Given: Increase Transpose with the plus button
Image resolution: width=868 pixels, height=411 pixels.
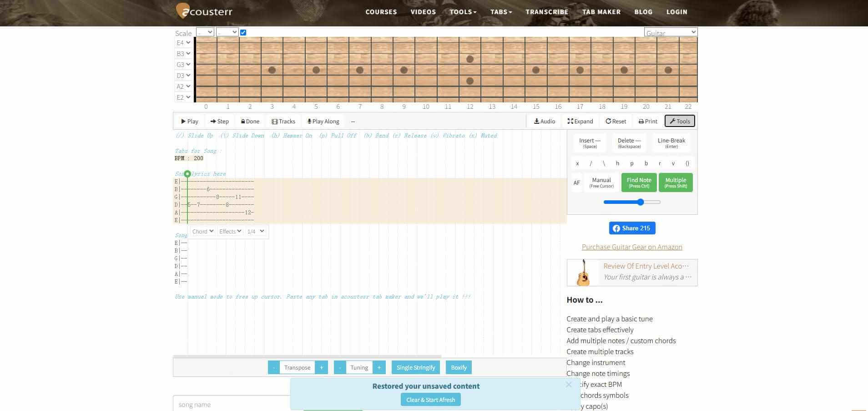Looking at the screenshot, I should [321, 367].
